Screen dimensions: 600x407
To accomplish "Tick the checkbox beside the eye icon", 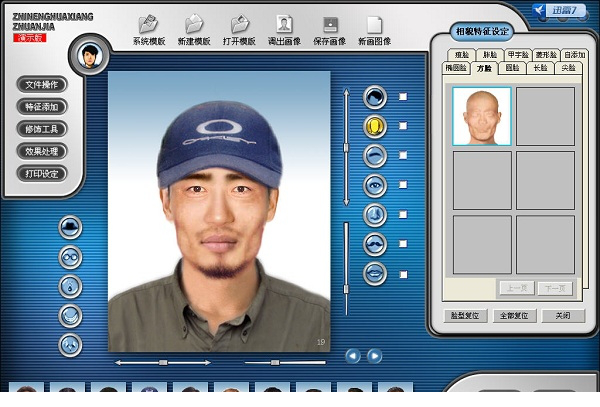I will point(403,185).
